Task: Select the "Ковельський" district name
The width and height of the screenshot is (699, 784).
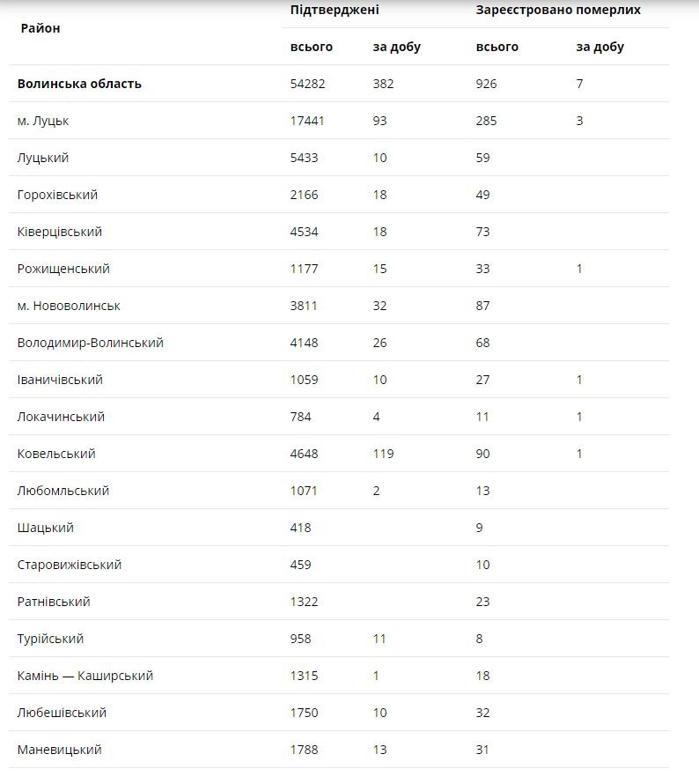Action: (x=56, y=454)
